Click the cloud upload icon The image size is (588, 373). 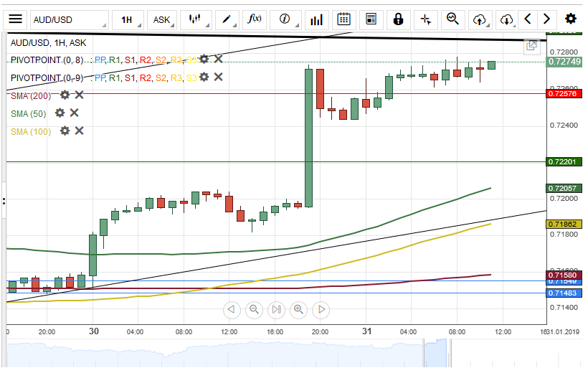[480, 19]
